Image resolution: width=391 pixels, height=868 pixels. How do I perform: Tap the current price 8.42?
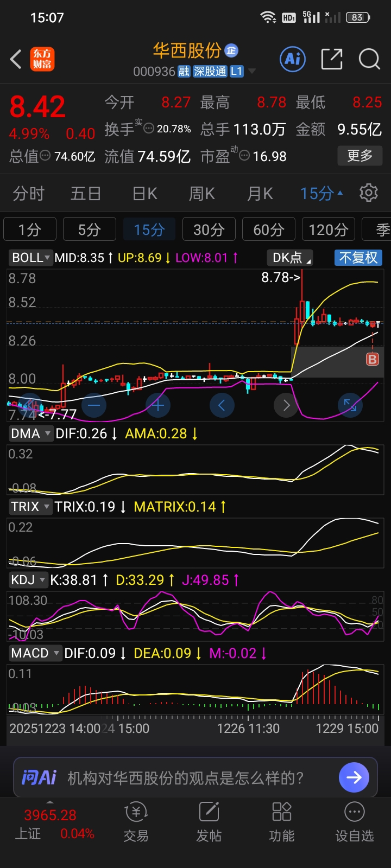click(x=37, y=106)
